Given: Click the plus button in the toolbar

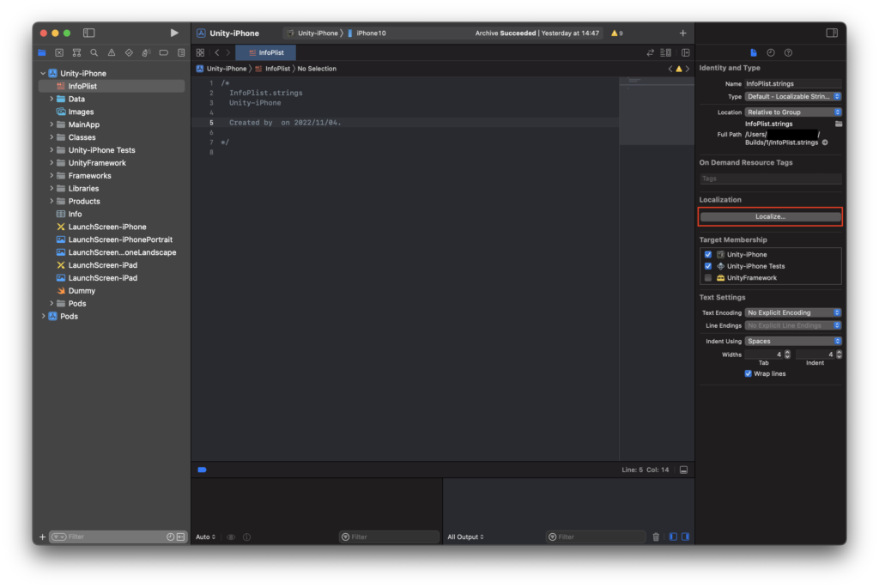Looking at the screenshot, I should coord(682,33).
